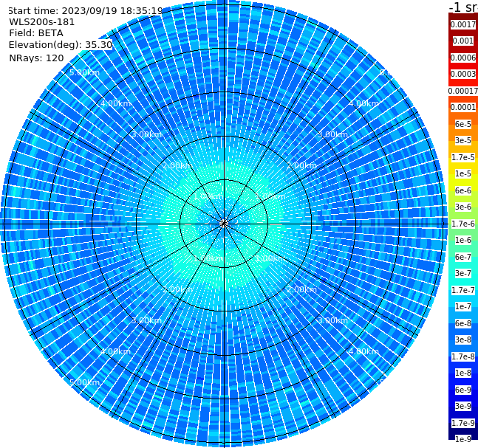Screen dimensions: 478x448
Task: Select the 1e-9 colorbar bottom label
Action: [x=463, y=439]
